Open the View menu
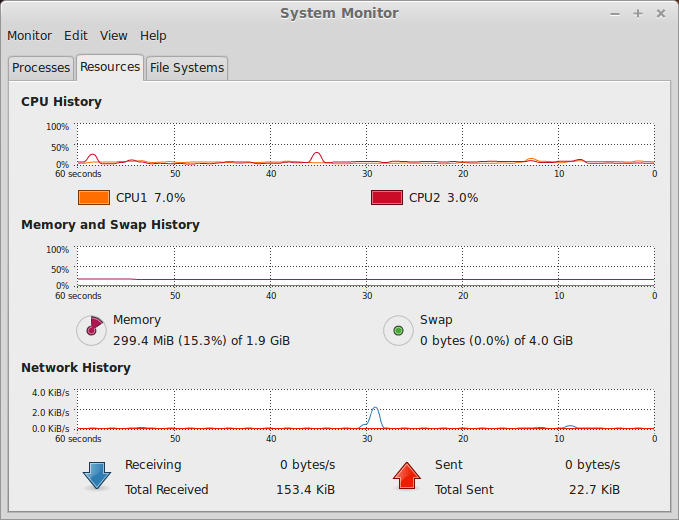The width and height of the screenshot is (679, 520). pos(113,36)
